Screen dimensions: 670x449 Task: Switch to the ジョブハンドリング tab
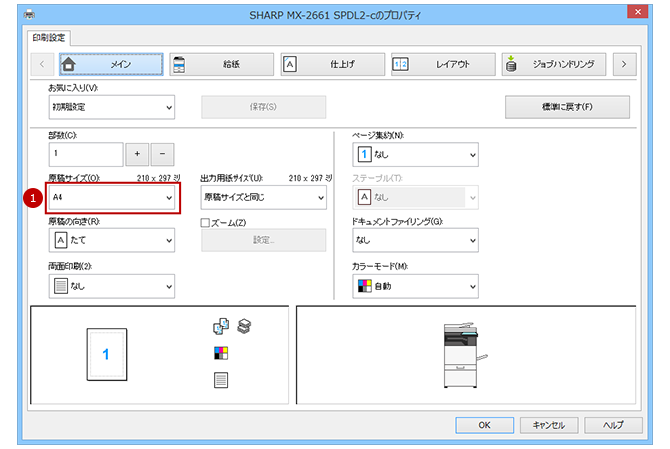pyautogui.click(x=554, y=65)
